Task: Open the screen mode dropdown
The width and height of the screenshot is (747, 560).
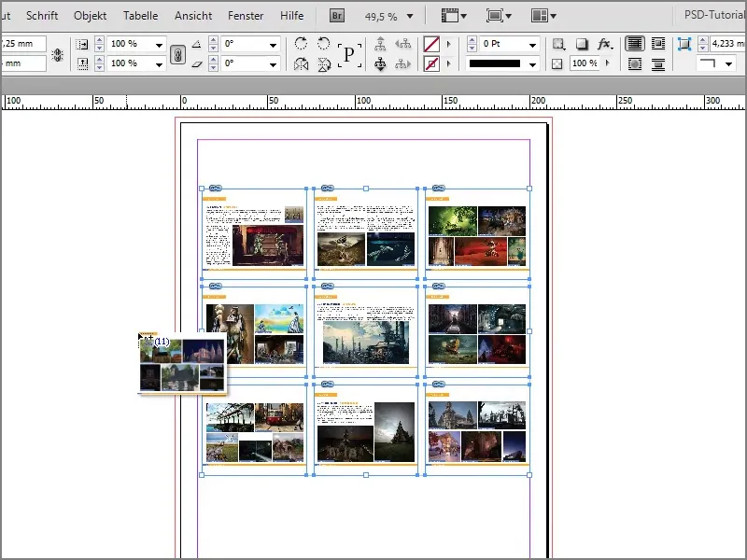Action: (495, 15)
